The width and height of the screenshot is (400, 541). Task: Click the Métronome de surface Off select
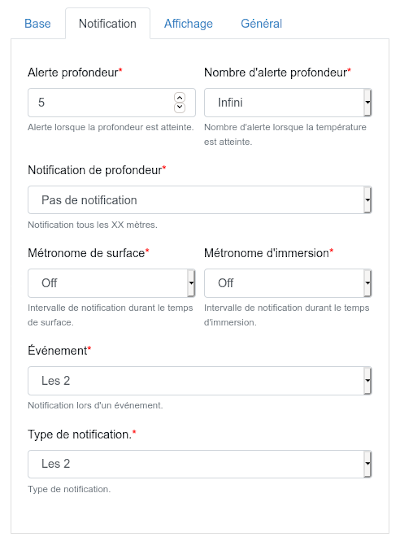pos(111,283)
